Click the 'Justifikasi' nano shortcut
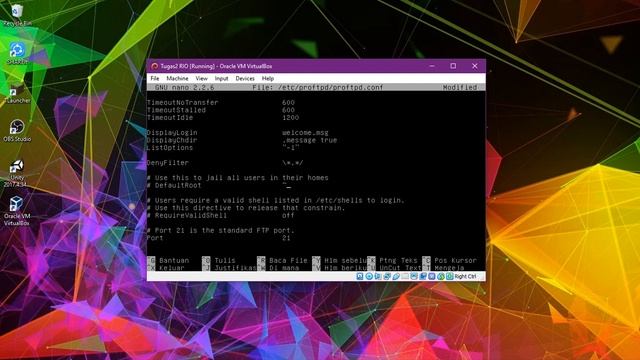 pos(236,268)
